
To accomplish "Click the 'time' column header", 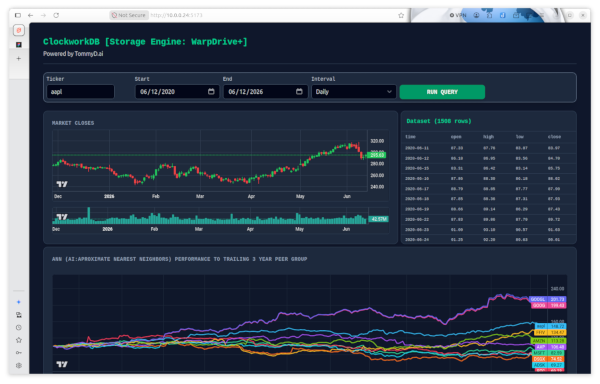I will tap(410, 137).
